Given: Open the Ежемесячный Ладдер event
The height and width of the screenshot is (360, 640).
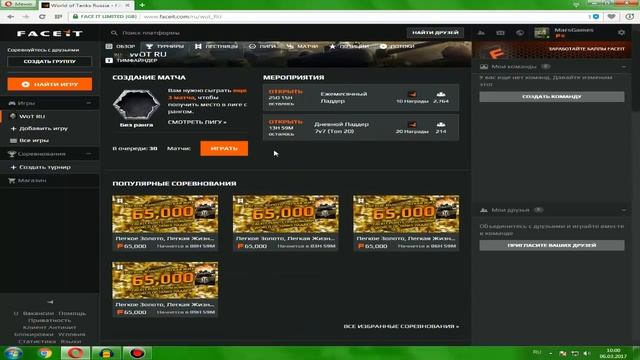Looking at the screenshot, I should [x=361, y=98].
